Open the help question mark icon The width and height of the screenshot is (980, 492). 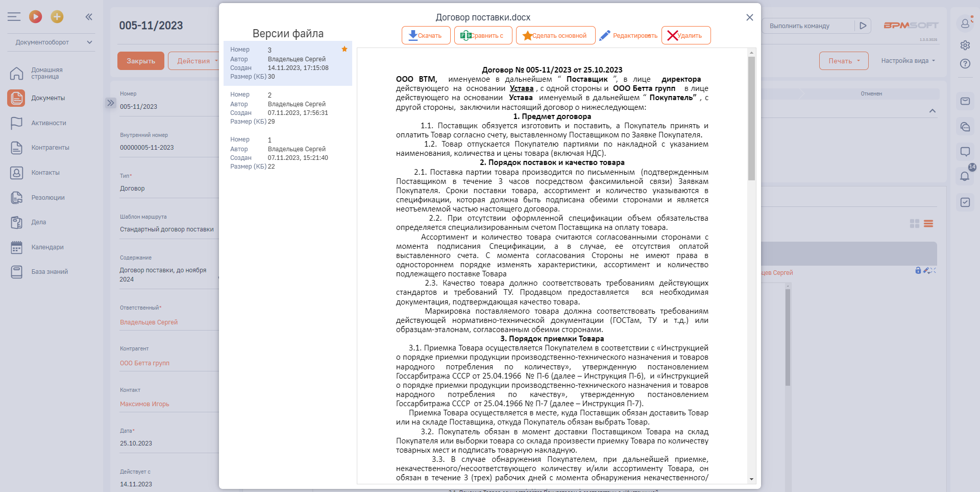[965, 64]
